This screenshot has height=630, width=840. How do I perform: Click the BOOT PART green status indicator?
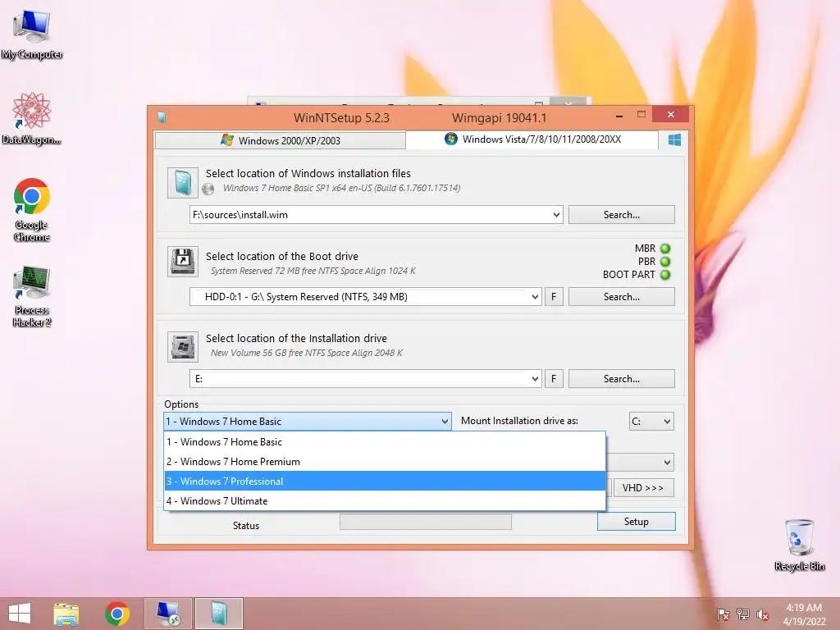(x=665, y=275)
